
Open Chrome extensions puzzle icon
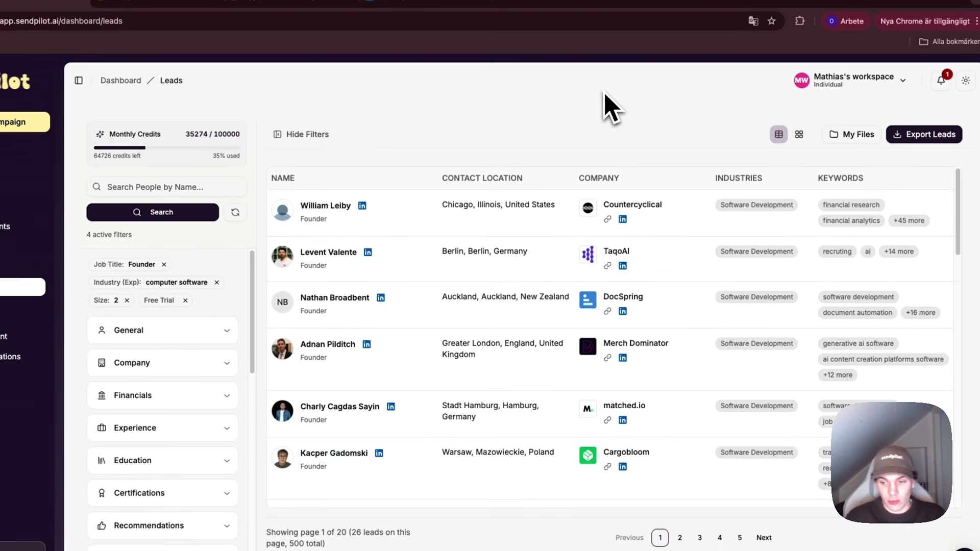[x=800, y=21]
